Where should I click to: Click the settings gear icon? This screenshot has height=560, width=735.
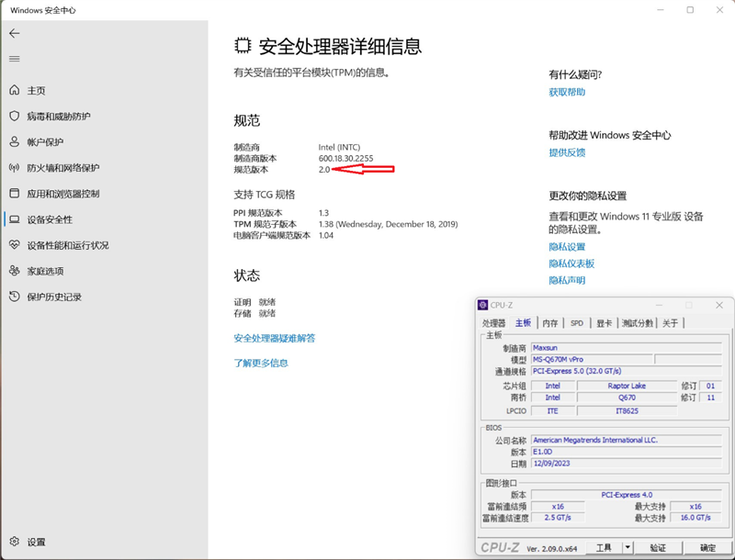pyautogui.click(x=15, y=542)
